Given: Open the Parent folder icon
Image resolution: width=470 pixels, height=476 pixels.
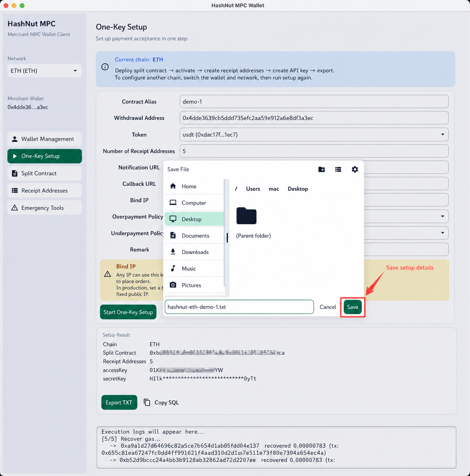Looking at the screenshot, I should point(246,216).
